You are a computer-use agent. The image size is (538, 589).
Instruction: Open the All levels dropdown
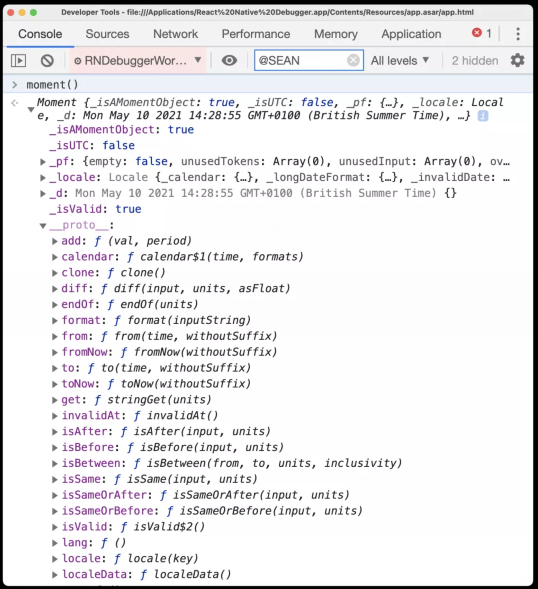pos(400,60)
